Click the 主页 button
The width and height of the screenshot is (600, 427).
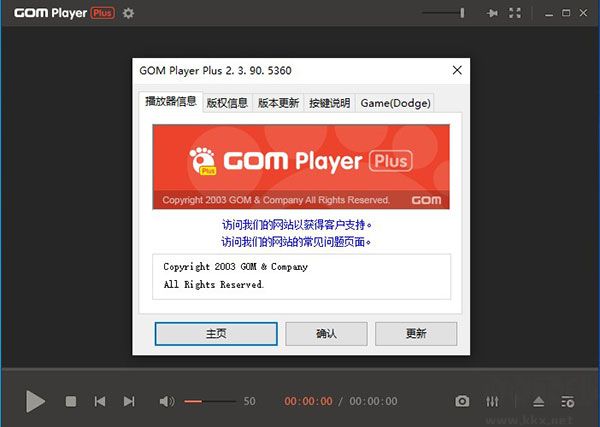216,334
